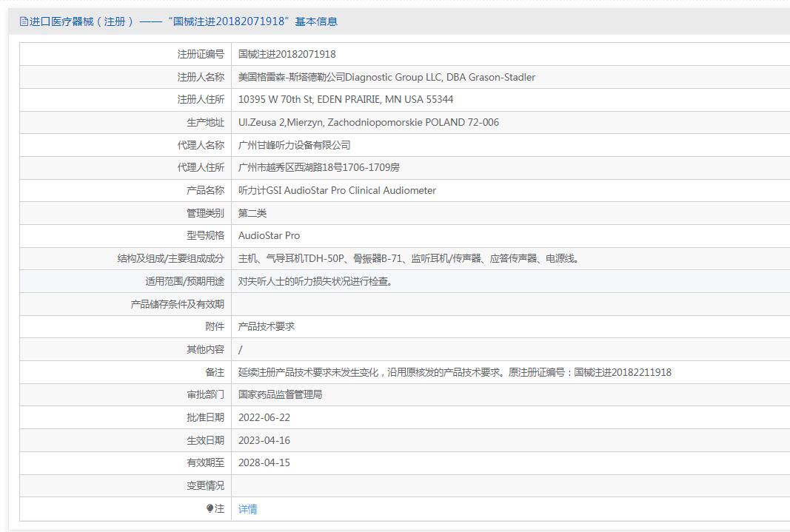Click the 变更情况 label
Screen dimensions: 790x532
(206, 485)
